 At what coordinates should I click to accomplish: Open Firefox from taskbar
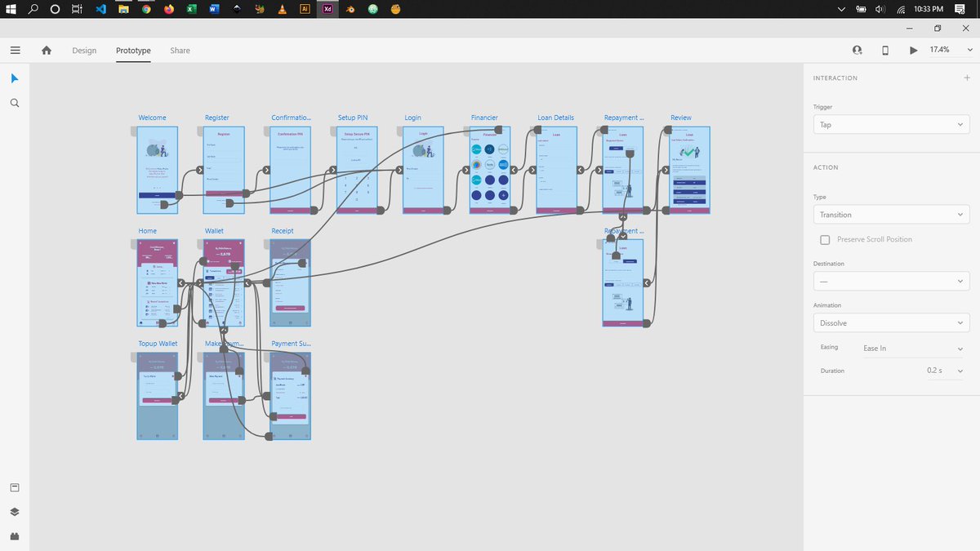[x=169, y=9]
